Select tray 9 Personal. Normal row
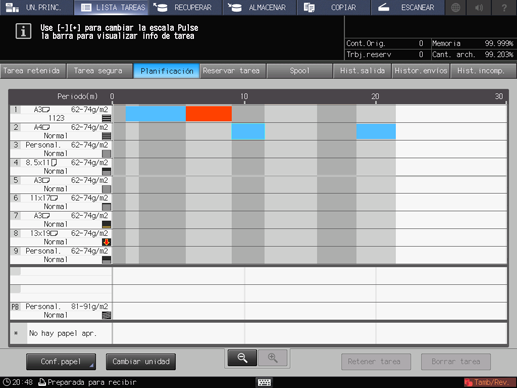Viewport: 517px width, 388px height. click(x=61, y=255)
